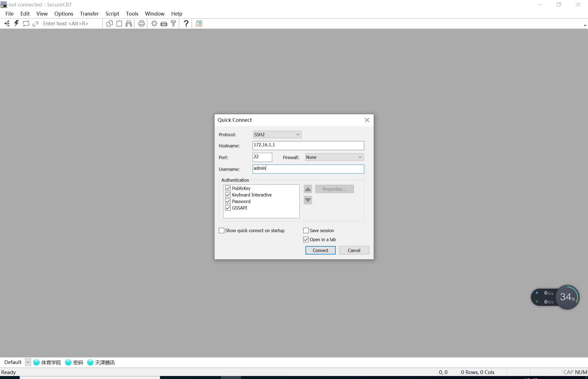Viewport: 588px width, 379px height.
Task: Open the Keymap Editor keyboard icon
Action: coord(164,23)
